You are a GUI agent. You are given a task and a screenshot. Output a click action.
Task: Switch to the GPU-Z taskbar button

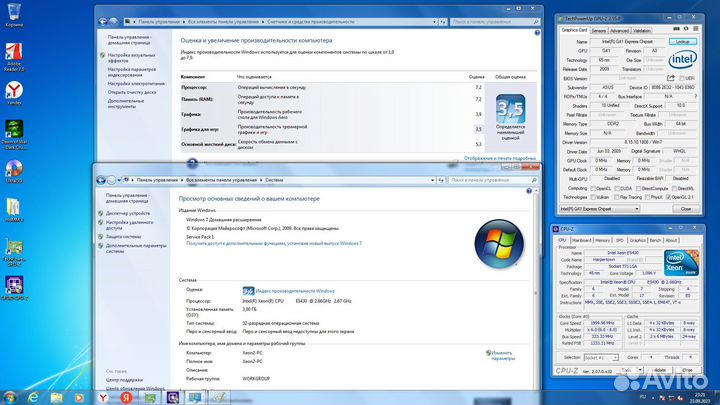coord(150,398)
